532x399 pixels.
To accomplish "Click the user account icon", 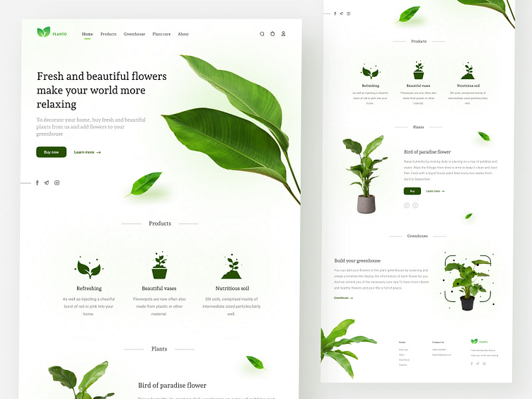I will (283, 33).
